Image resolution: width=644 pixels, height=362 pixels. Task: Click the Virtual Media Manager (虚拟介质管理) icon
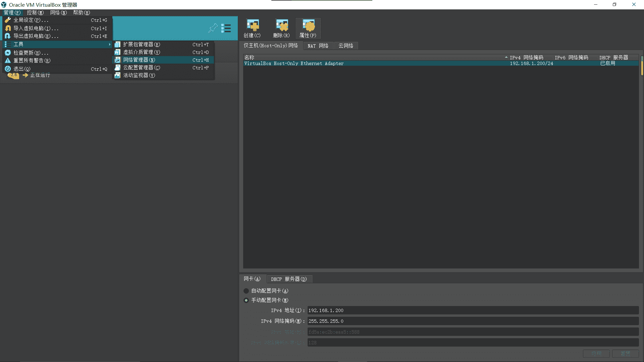pos(117,52)
